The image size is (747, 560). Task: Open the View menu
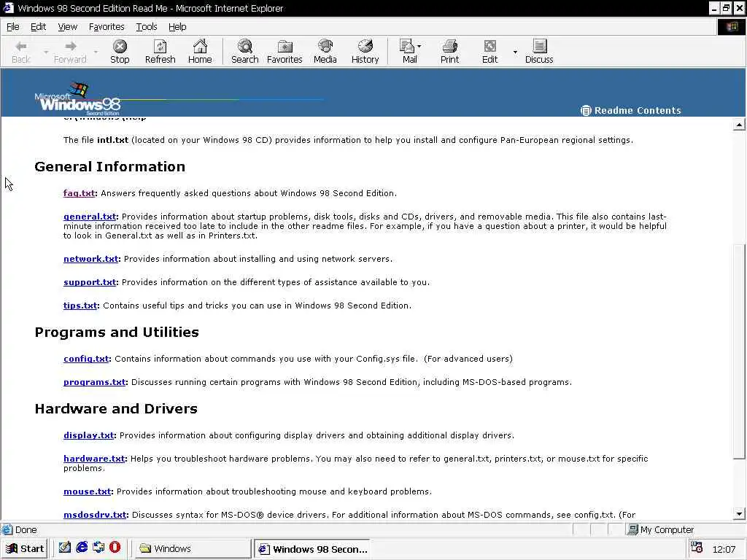click(68, 27)
